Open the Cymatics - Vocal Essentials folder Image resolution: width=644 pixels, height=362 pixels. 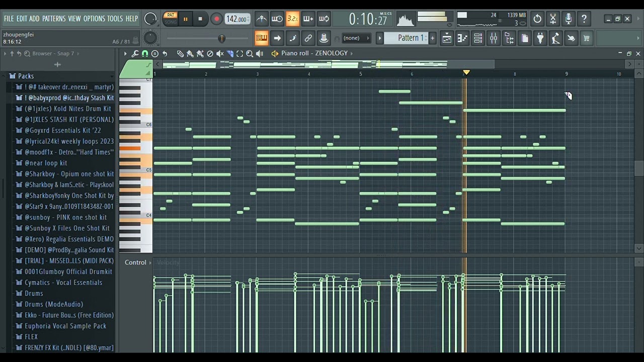[x=63, y=283]
